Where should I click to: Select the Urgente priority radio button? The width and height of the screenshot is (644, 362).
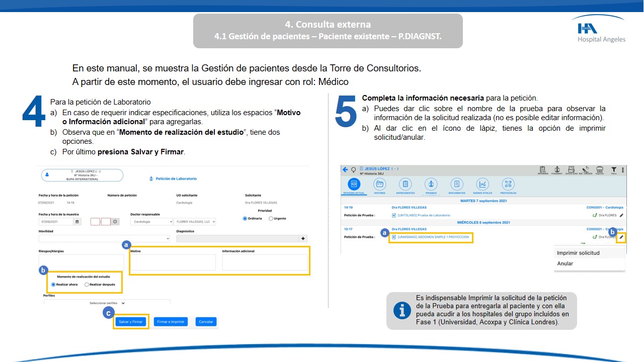[x=271, y=219]
